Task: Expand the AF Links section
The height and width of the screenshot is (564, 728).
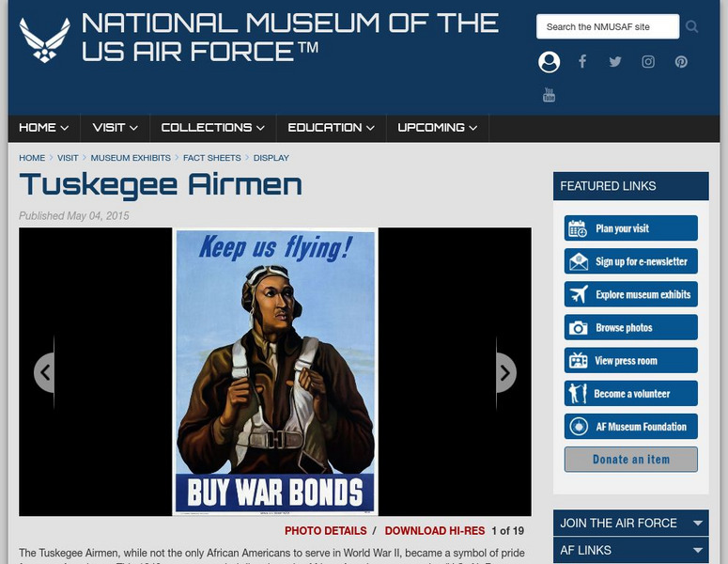Action: (630, 550)
